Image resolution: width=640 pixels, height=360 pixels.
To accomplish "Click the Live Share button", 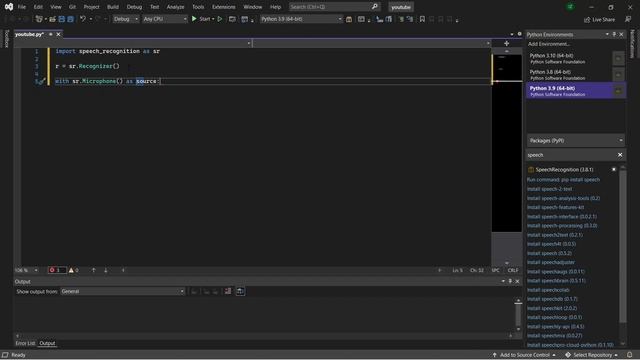I will pyautogui.click(x=599, y=19).
